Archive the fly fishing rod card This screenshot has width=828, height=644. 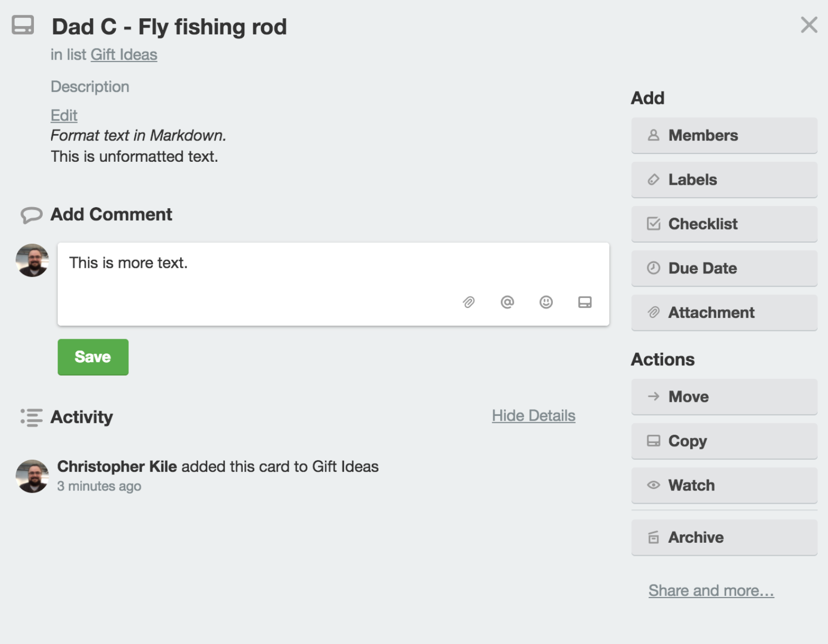(724, 538)
